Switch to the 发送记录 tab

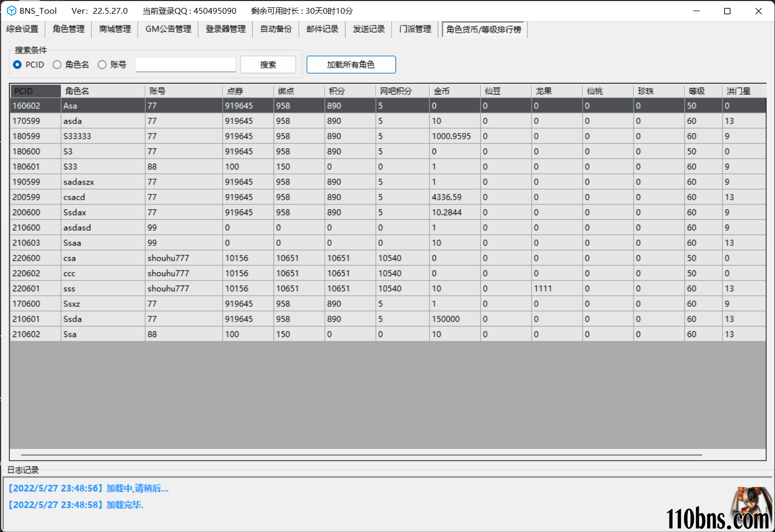[x=369, y=29]
